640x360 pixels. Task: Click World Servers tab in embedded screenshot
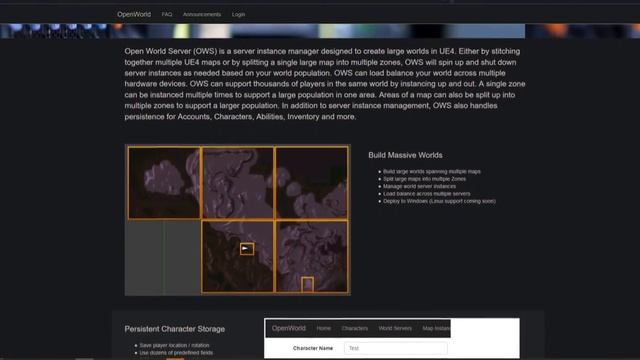[395, 328]
